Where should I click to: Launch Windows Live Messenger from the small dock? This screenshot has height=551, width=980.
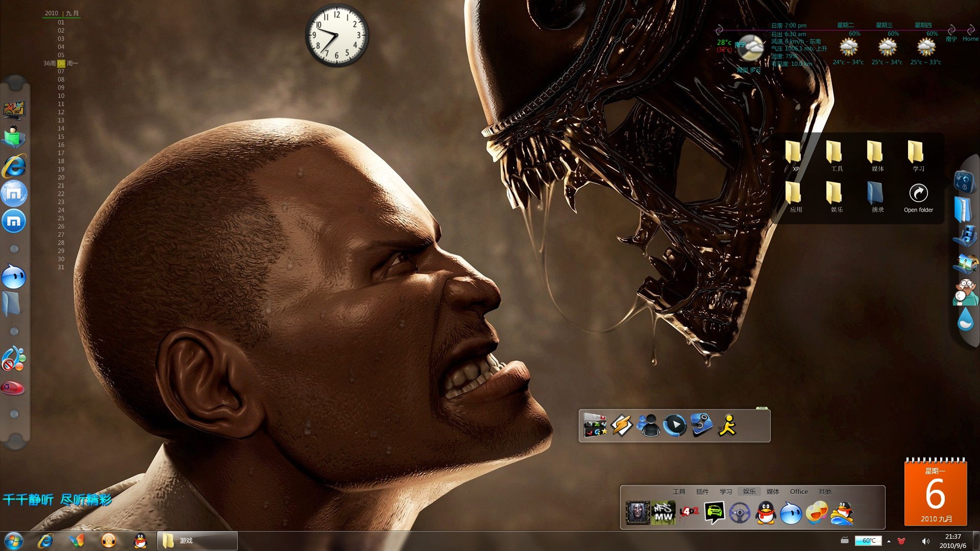coord(649,425)
